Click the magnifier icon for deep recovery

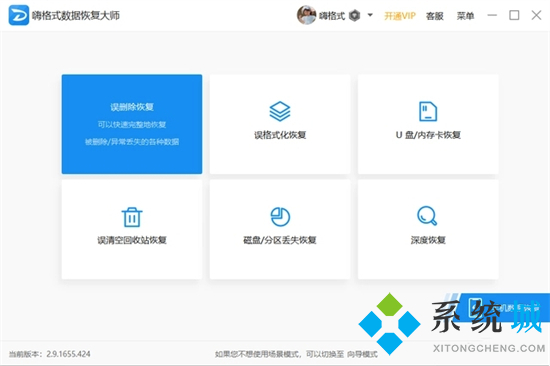[x=427, y=216]
